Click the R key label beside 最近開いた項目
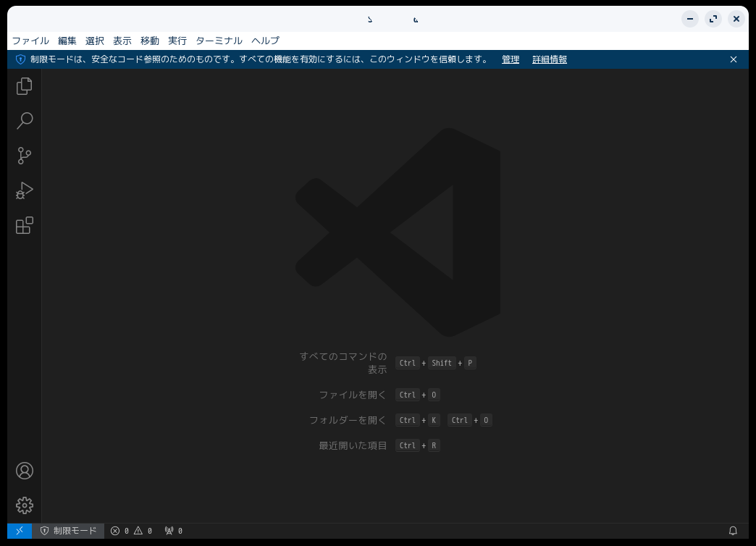The height and width of the screenshot is (546, 756). point(434,445)
